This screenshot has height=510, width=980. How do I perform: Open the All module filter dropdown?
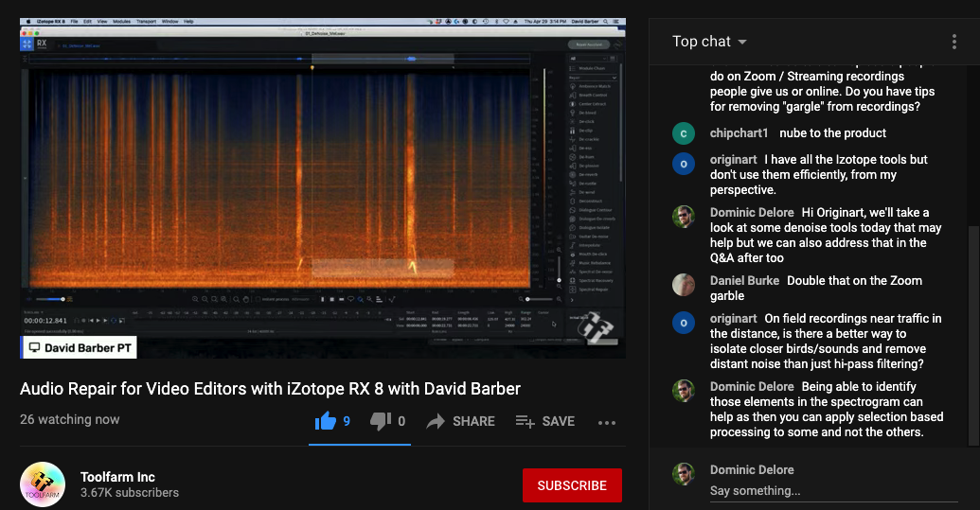587,59
